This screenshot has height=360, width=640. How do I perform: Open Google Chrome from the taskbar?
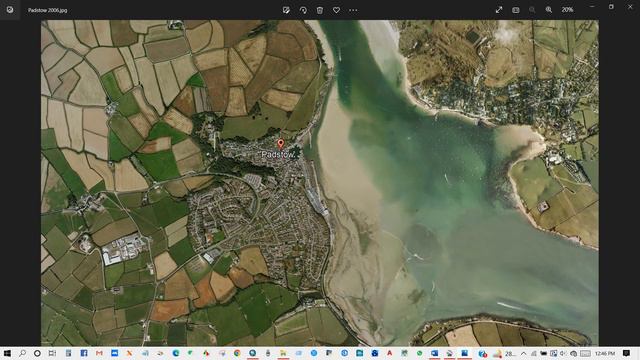[237, 353]
